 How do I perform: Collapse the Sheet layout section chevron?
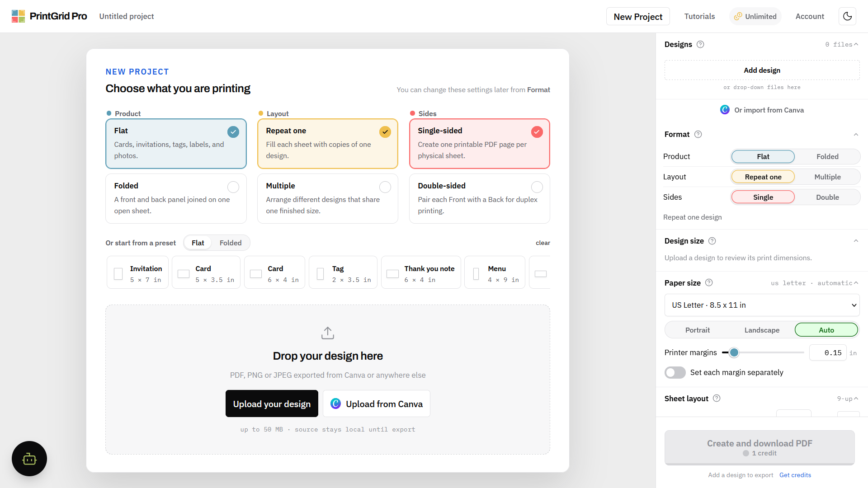point(856,399)
